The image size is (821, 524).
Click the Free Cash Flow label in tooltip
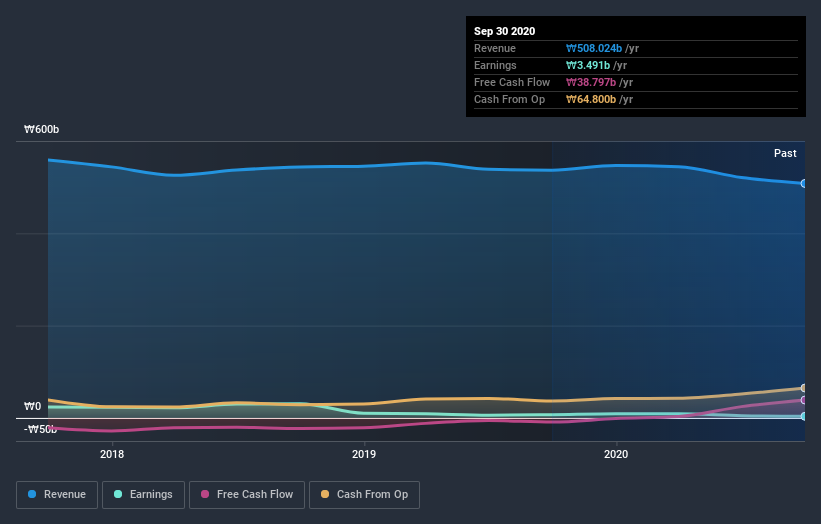point(512,82)
